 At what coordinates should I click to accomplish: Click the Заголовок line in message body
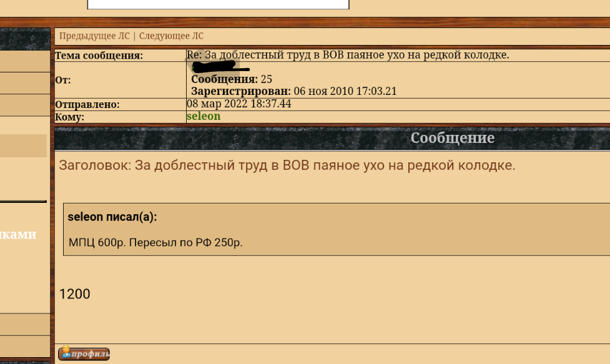click(287, 165)
